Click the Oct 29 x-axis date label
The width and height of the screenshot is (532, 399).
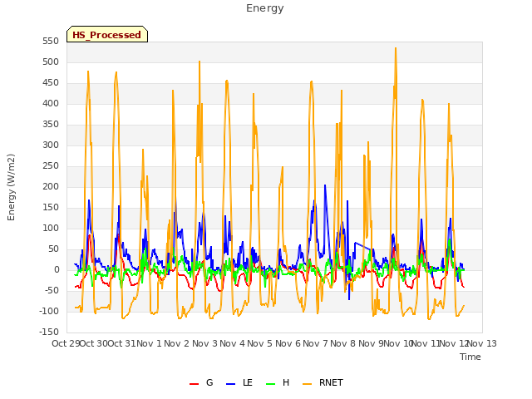[66, 343]
